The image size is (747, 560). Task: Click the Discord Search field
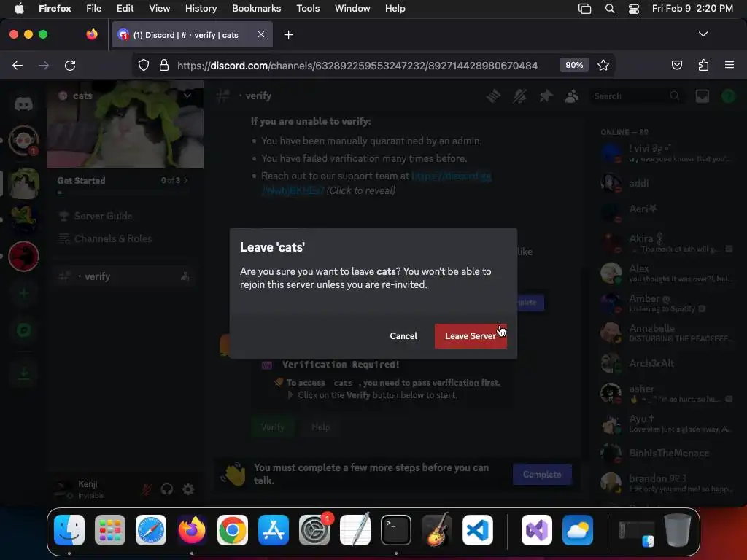(x=636, y=96)
